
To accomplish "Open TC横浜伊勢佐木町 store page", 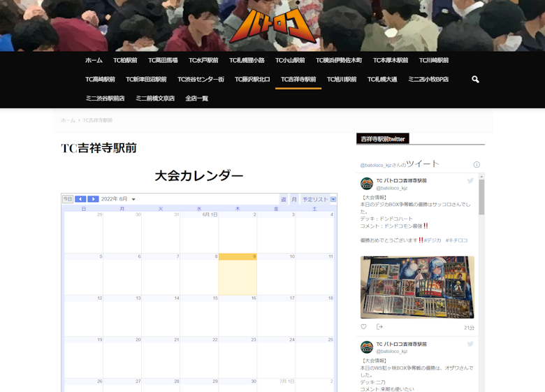I will (339, 61).
